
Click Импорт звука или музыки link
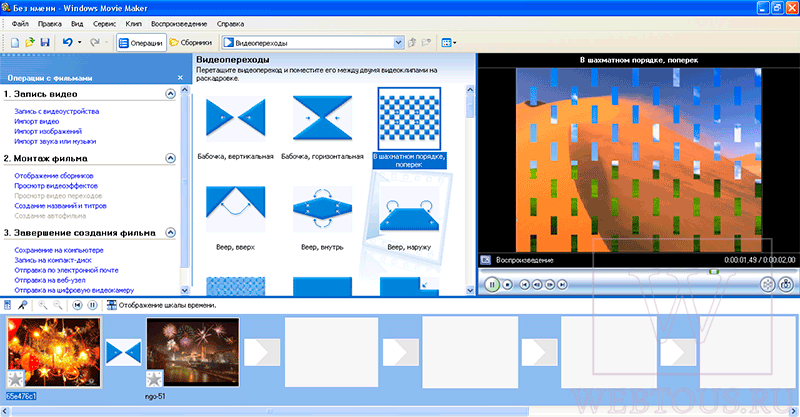[55, 141]
